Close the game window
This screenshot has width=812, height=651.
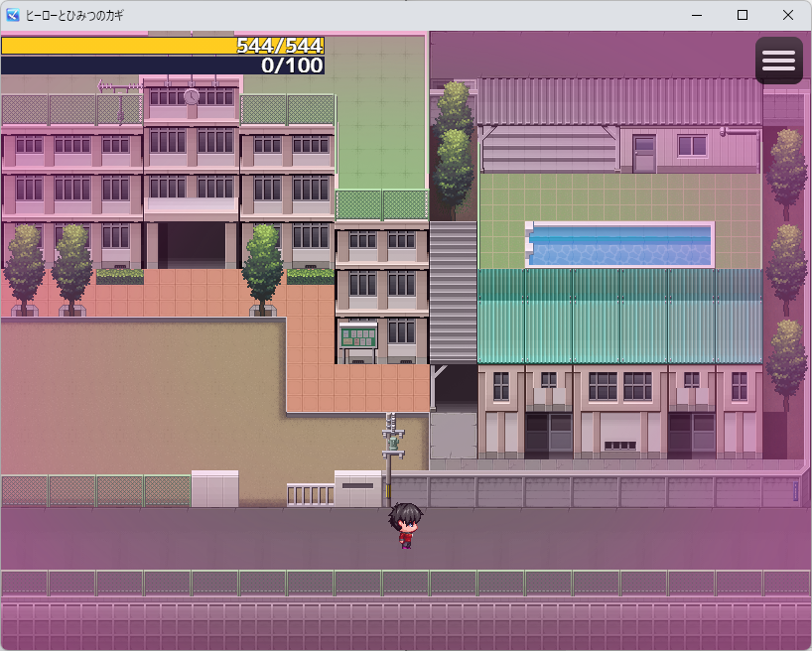[787, 15]
